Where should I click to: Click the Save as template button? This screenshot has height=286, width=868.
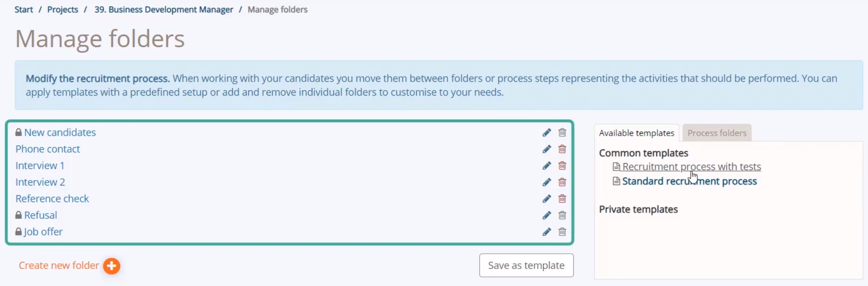[526, 265]
